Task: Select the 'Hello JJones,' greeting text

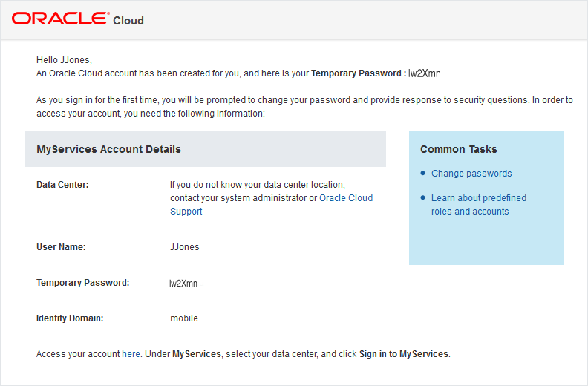Action: tap(64, 60)
